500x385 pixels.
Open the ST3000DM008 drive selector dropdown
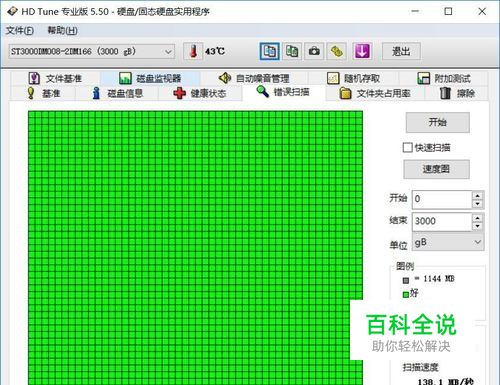click(x=92, y=52)
